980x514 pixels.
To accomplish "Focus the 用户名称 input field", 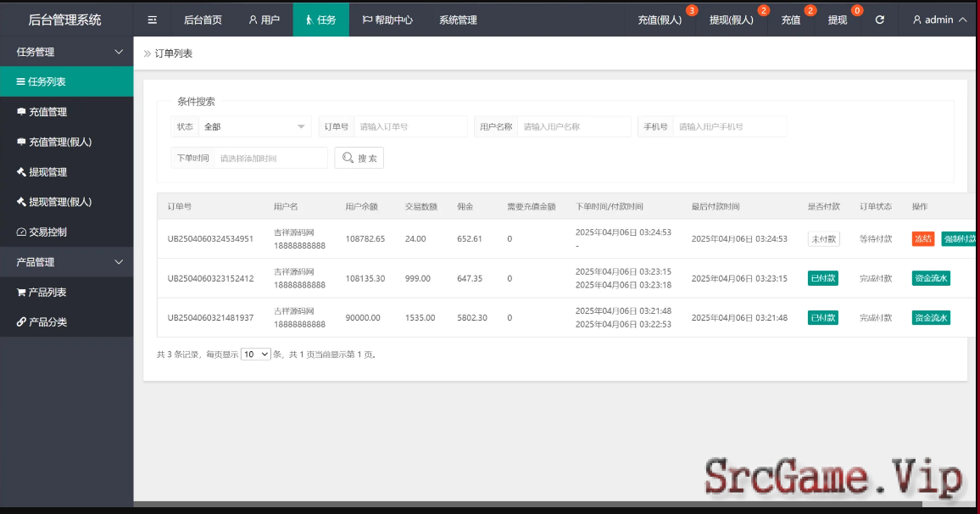I will click(574, 127).
